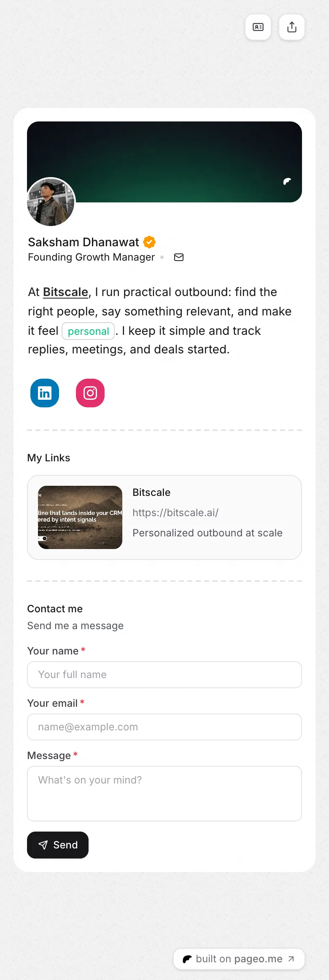This screenshot has height=980, width=329.
Task: Open the email envelope icon
Action: pos(179,257)
